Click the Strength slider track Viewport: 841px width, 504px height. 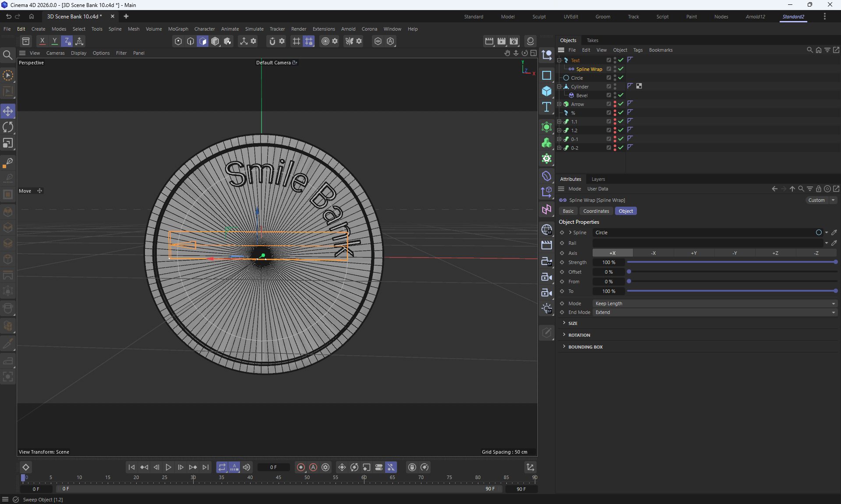(731, 262)
